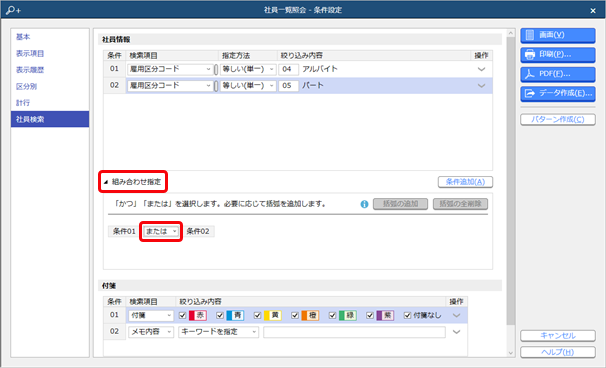Open operation chevron for アルバイト row
606x368 pixels.
click(x=481, y=69)
